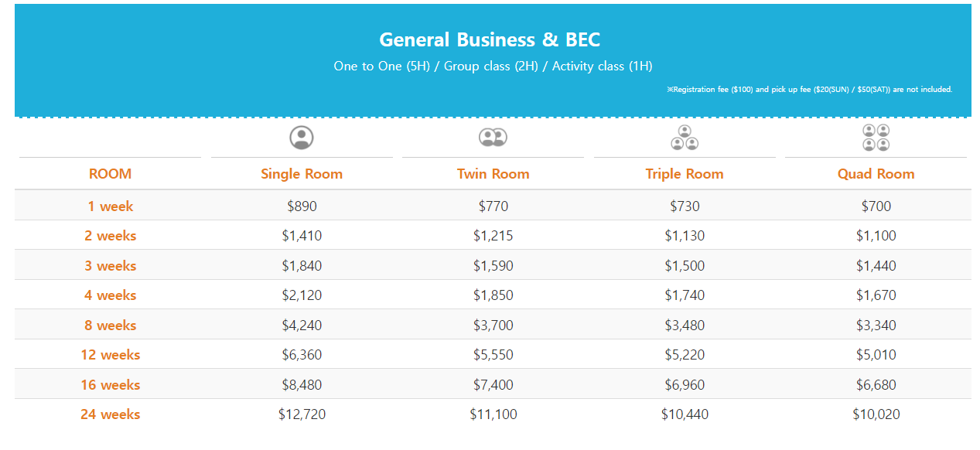Viewport: 980px width, 450px height.
Task: Select the Quad Room column header
Action: 876,174
